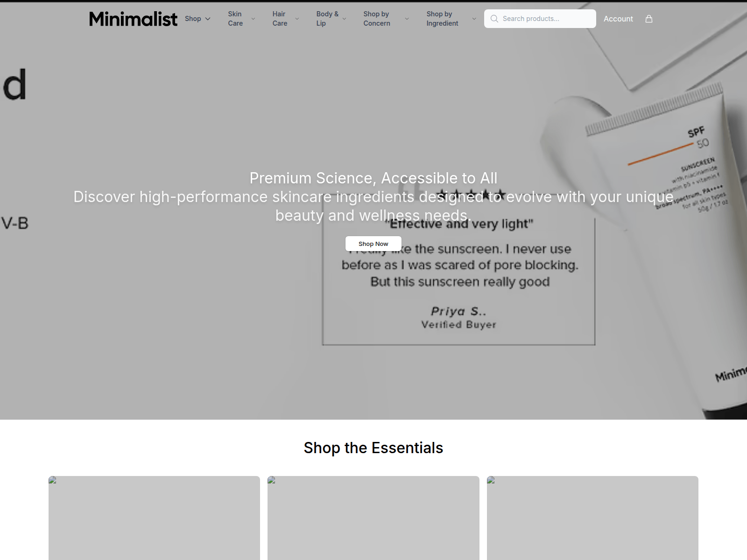Click the Shop Now button
The width and height of the screenshot is (747, 560).
pos(373,244)
